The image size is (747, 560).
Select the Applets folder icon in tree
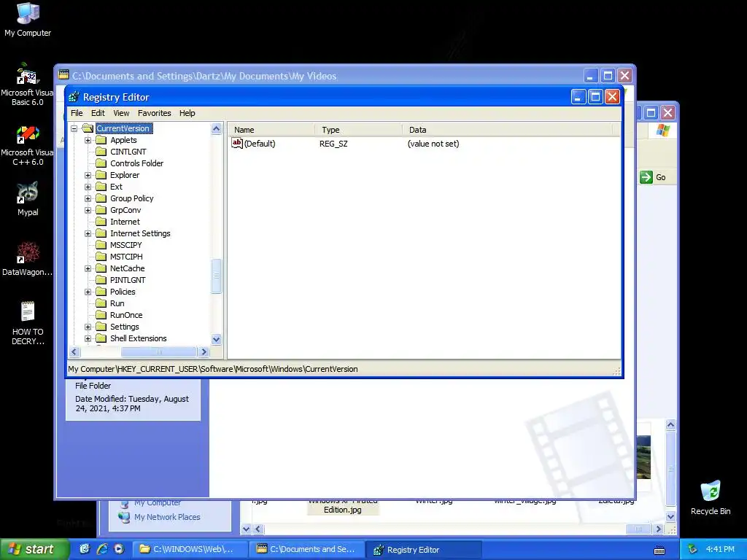(101, 140)
